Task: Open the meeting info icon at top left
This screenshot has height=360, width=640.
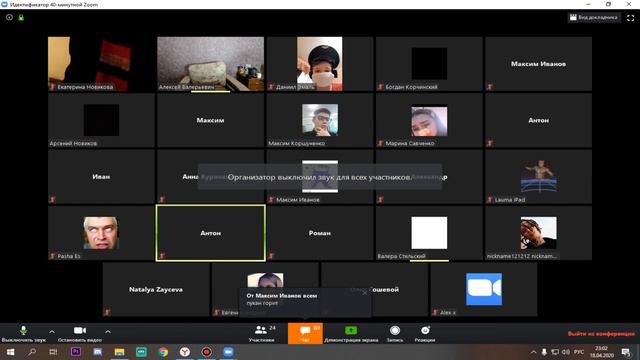Action: coord(9,18)
